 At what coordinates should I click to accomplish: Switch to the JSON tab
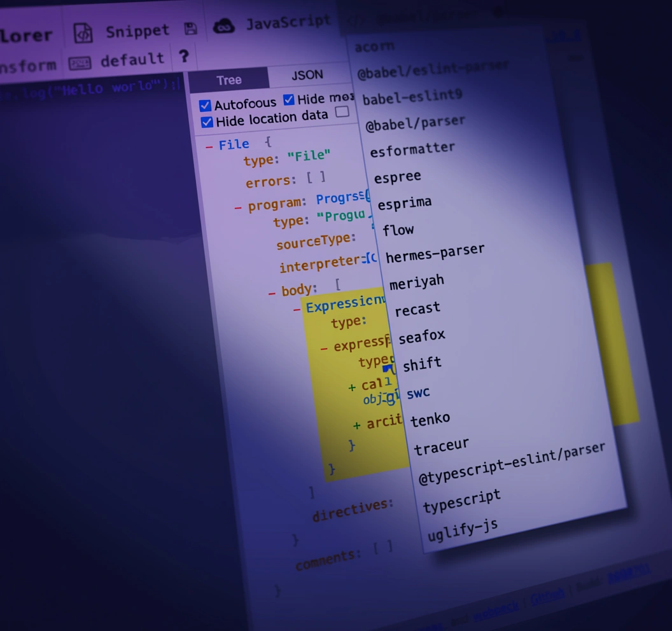[307, 75]
